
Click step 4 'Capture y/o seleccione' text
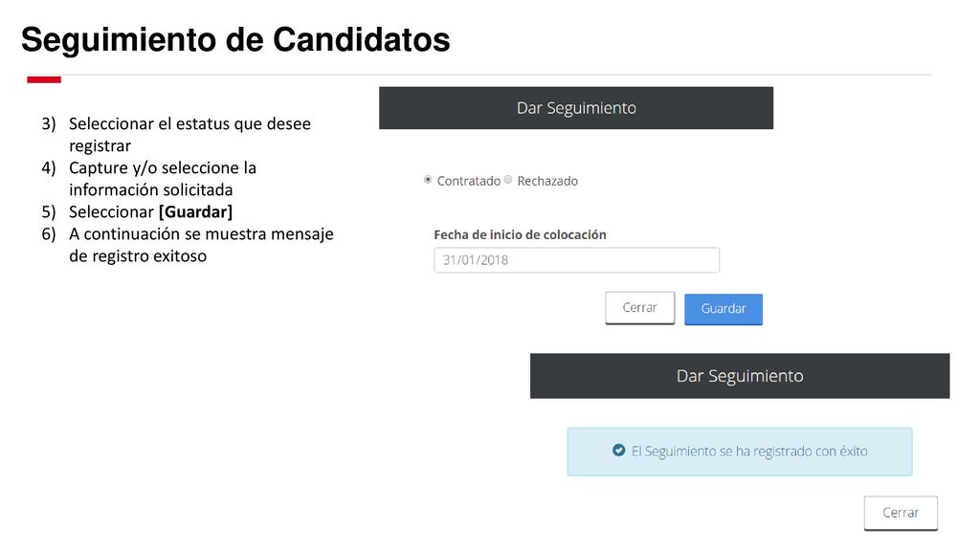click(163, 179)
